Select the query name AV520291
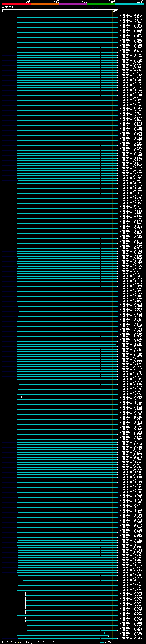The width and height of the screenshot is (146, 644). [x=8, y=7]
